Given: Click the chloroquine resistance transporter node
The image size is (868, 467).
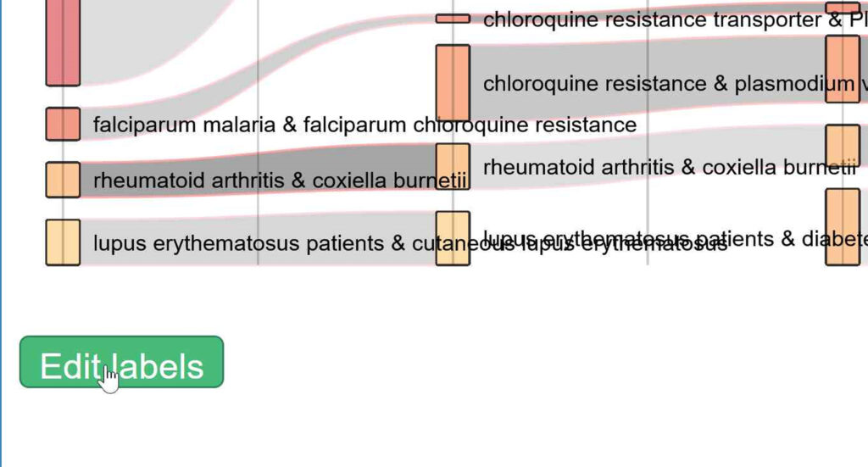Looking at the screenshot, I should 453,19.
